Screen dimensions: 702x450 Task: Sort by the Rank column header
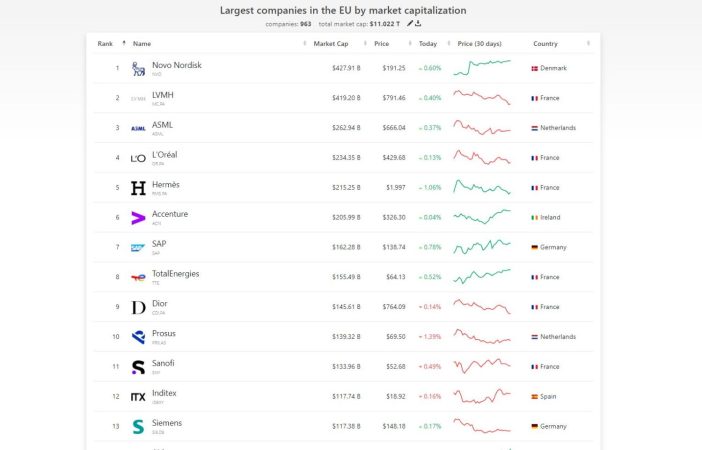pos(105,44)
